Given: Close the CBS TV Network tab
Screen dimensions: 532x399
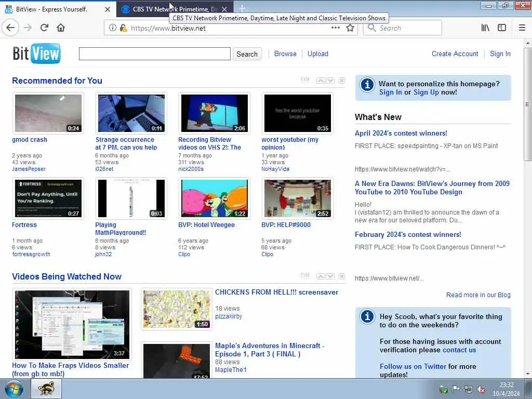Looking at the screenshot, I should [224, 9].
